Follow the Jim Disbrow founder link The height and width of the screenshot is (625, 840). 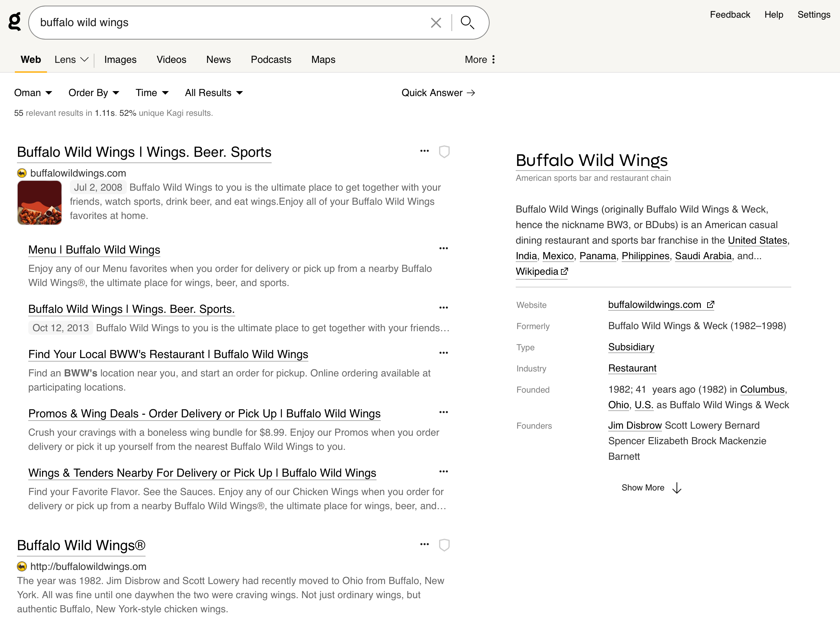click(635, 425)
